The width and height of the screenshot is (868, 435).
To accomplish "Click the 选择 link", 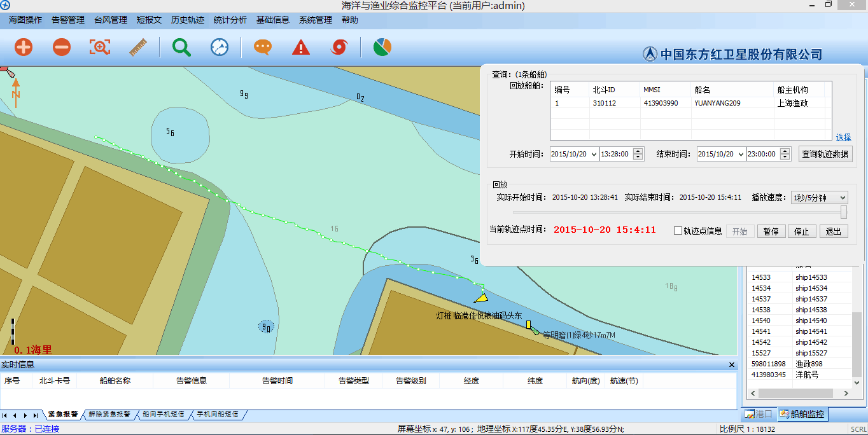I will 843,137.
